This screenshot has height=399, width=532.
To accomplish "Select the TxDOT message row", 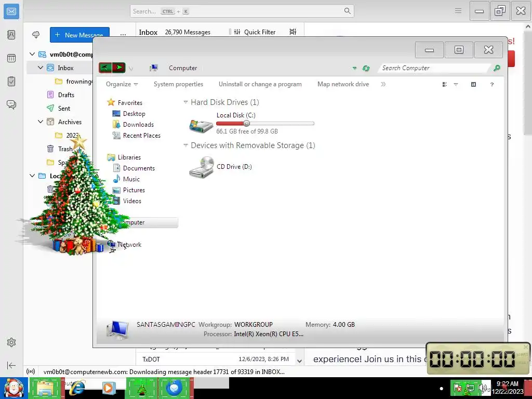I will (x=216, y=360).
